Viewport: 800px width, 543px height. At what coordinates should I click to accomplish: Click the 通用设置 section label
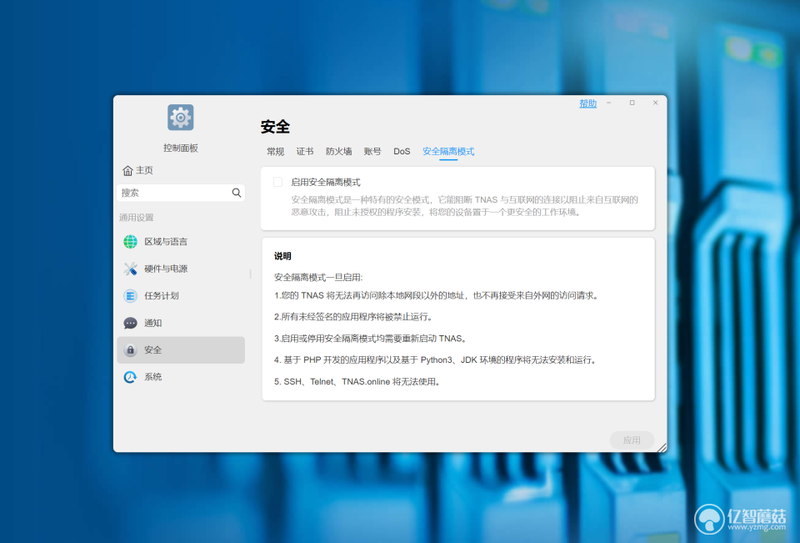pyautogui.click(x=136, y=217)
